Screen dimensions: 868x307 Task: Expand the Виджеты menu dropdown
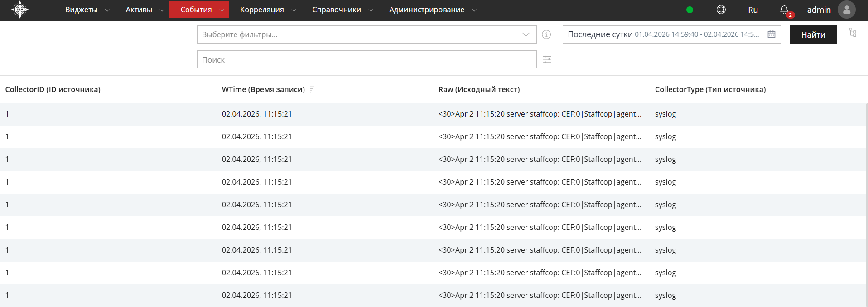click(x=87, y=10)
